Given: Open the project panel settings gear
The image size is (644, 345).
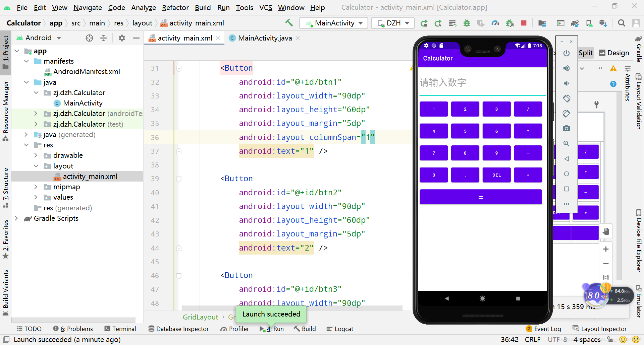Looking at the screenshot, I should (122, 38).
